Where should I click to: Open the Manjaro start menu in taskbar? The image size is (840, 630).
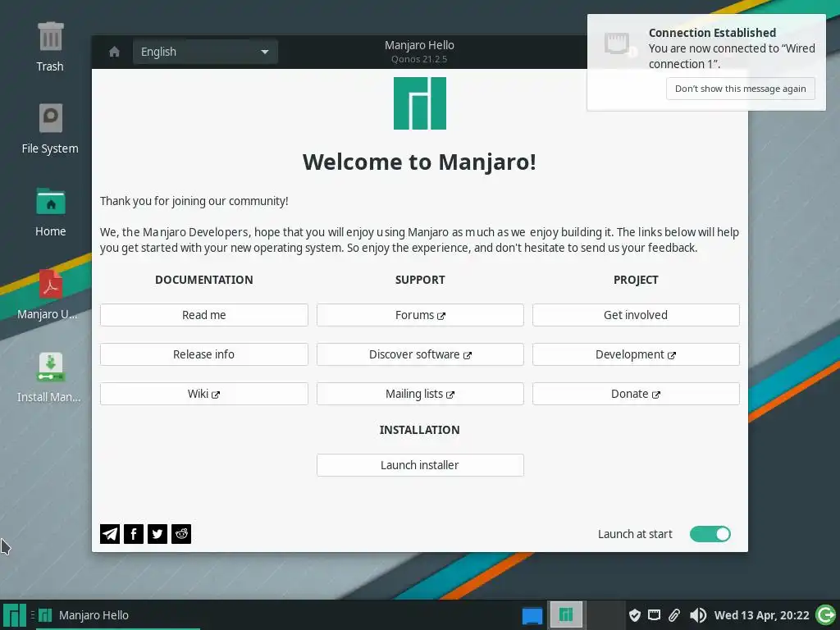[15, 615]
